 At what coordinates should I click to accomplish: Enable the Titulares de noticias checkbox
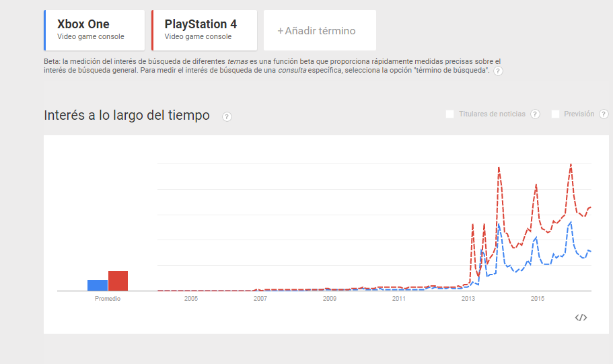[x=449, y=114]
